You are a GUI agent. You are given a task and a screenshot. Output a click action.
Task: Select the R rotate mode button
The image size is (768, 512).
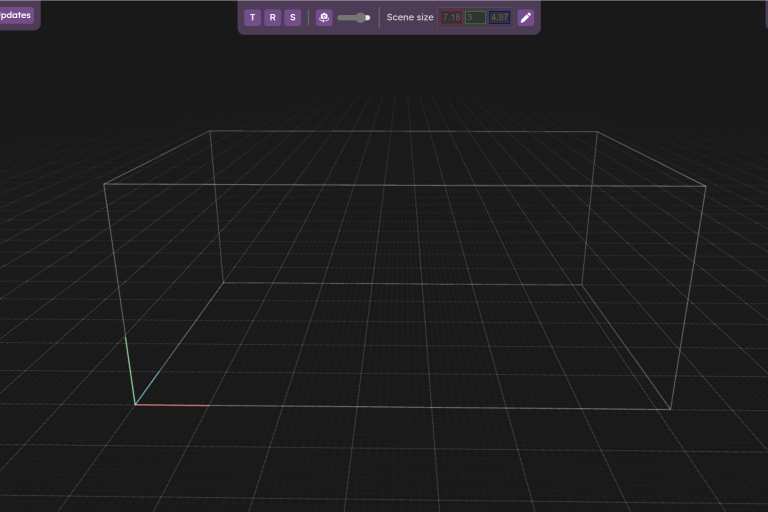(272, 18)
